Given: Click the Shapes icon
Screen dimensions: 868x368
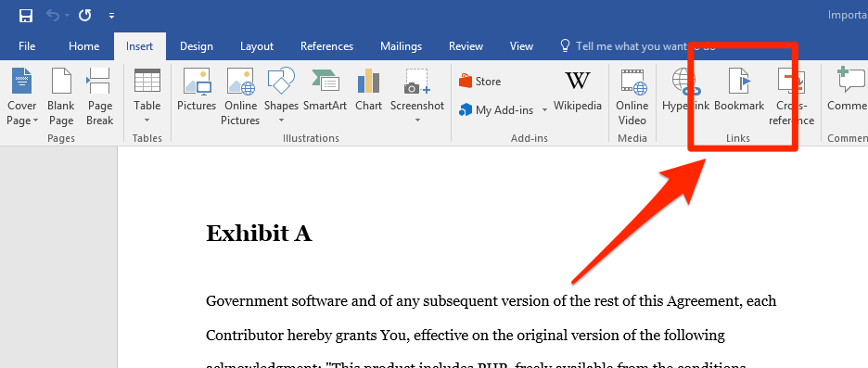Looking at the screenshot, I should pyautogui.click(x=281, y=81).
